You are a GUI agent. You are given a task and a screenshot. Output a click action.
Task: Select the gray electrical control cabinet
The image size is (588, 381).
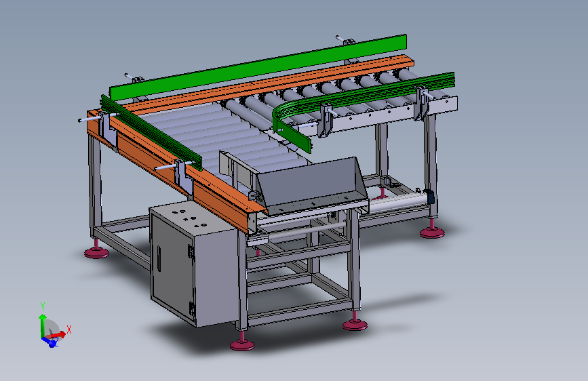pyautogui.click(x=193, y=262)
